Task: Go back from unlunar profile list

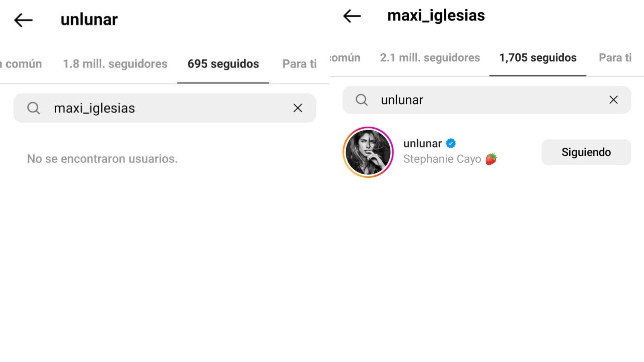Action: pos(23,20)
